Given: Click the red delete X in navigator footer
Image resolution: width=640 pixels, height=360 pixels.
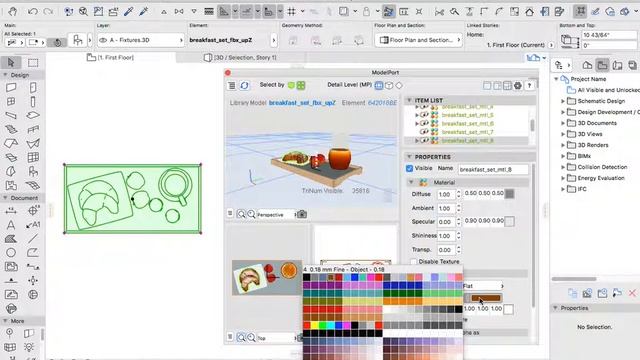Looking at the screenshot, I should [632, 293].
